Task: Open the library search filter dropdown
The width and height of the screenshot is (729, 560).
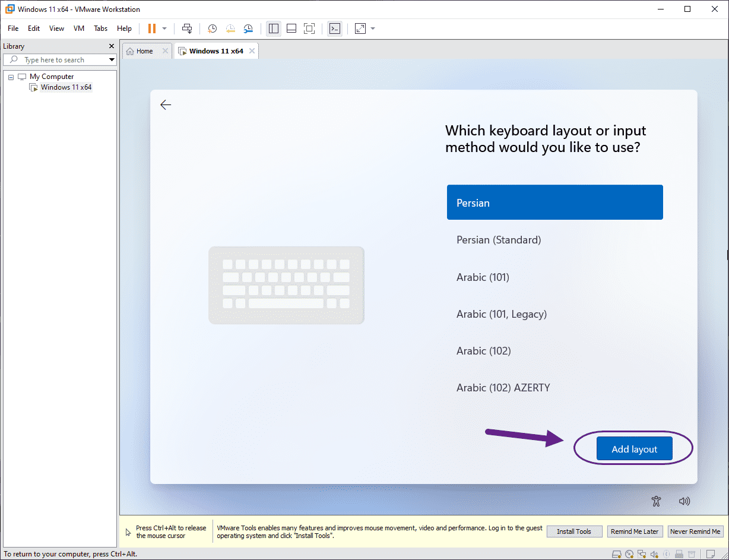Action: click(112, 60)
